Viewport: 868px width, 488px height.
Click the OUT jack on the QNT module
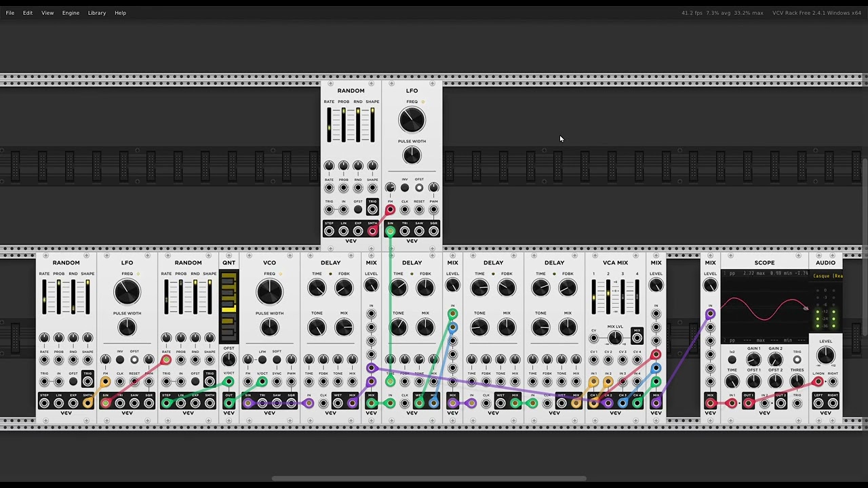229,403
